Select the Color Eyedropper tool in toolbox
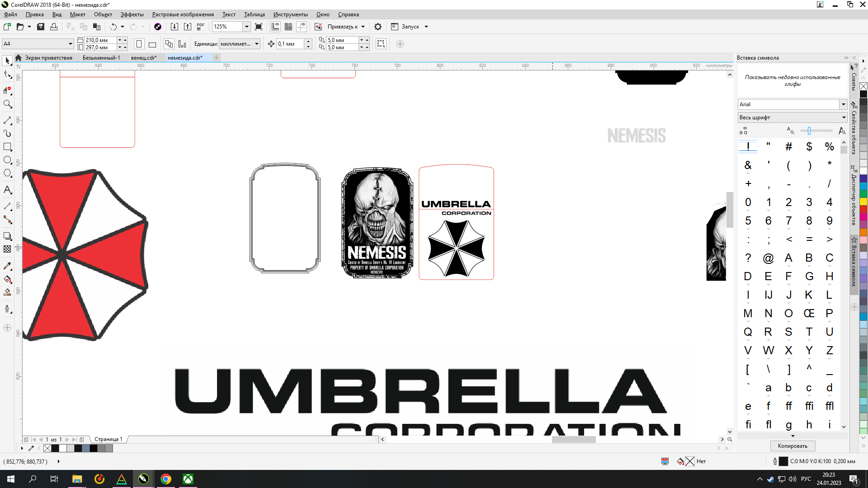The image size is (868, 488). click(7, 266)
